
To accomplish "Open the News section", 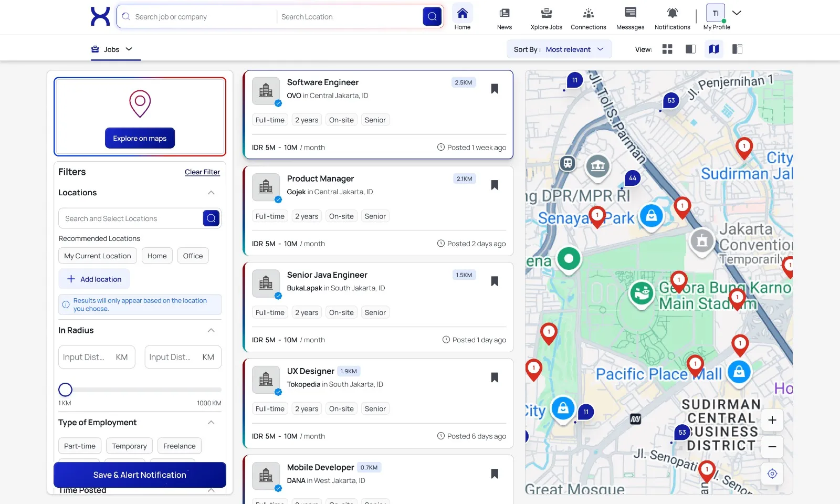I will 505,18.
